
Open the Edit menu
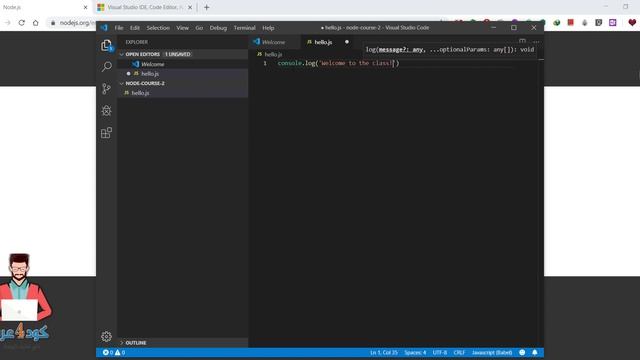coord(135,28)
